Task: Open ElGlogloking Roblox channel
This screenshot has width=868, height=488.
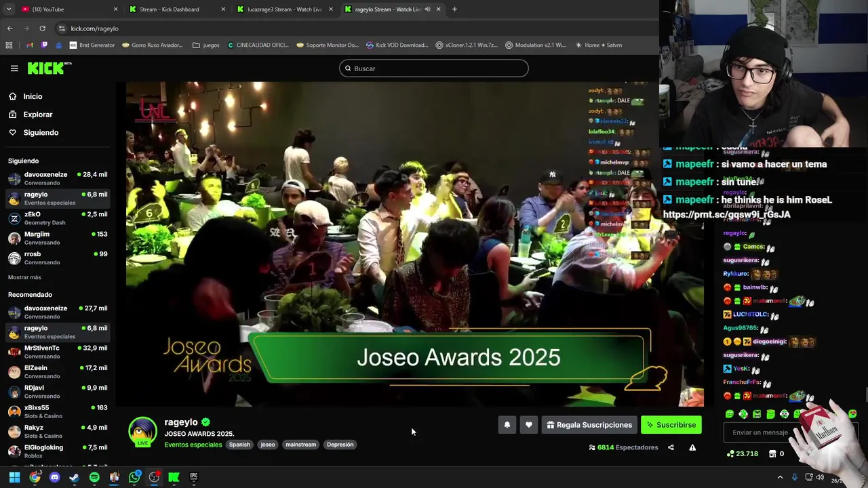Action: [58, 451]
